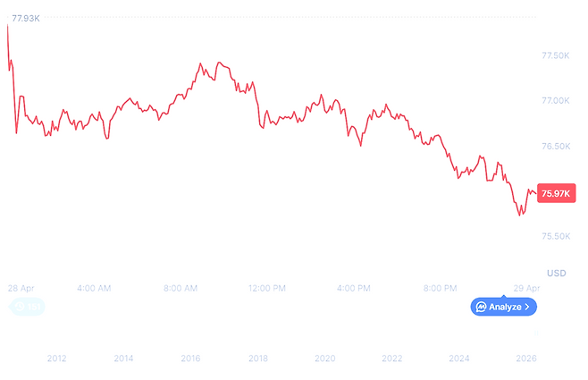Select year 2024 on the range timeline

[x=458, y=358]
